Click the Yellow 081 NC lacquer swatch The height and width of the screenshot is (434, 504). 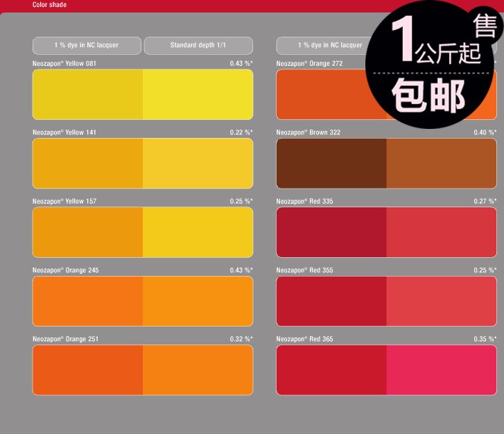(87, 94)
